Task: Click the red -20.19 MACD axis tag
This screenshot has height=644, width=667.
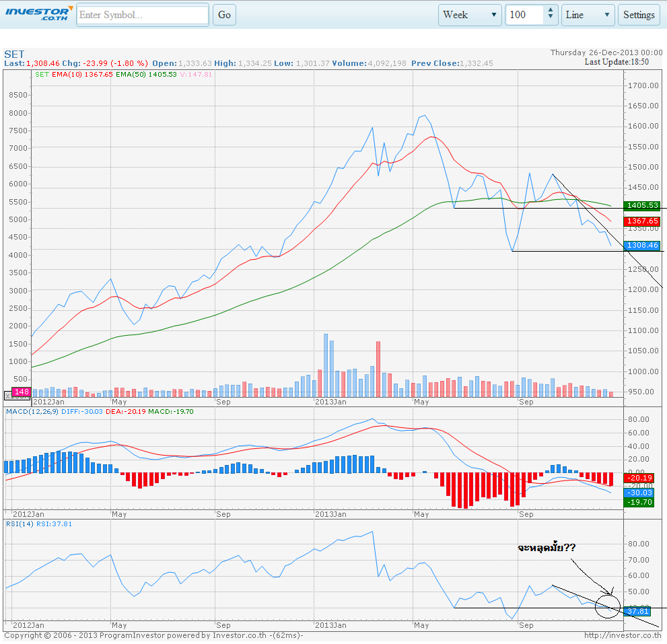Action: point(640,478)
